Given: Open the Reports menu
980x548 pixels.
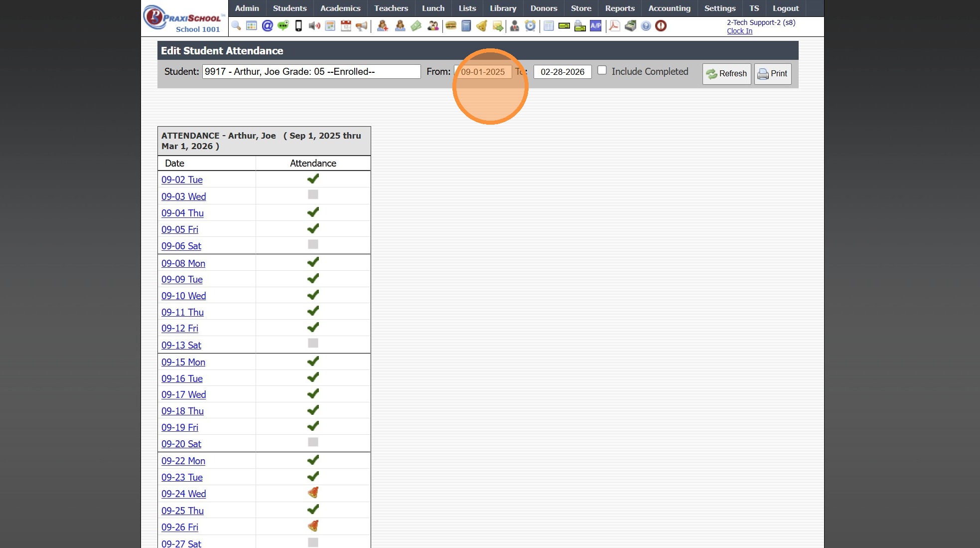Looking at the screenshot, I should point(620,8).
